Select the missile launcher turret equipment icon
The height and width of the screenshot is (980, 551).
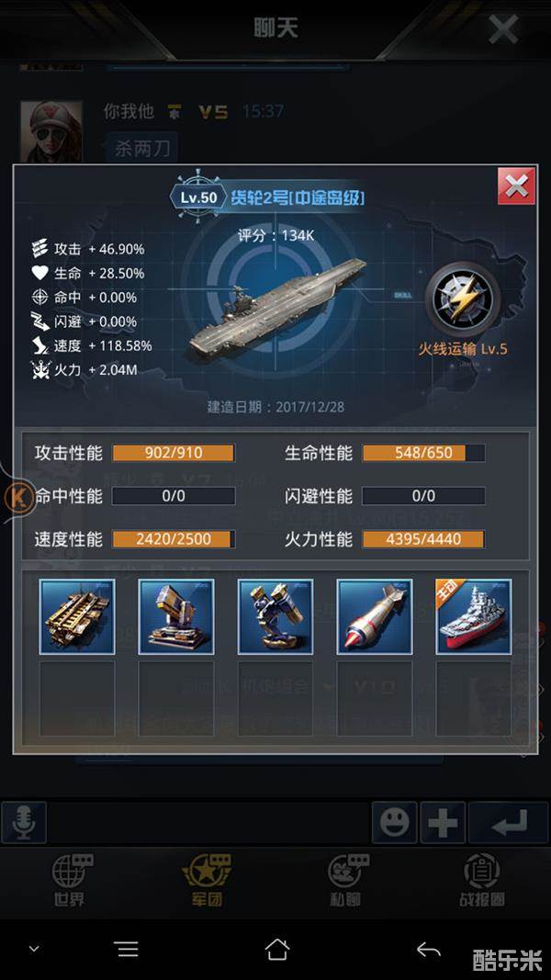click(x=176, y=617)
